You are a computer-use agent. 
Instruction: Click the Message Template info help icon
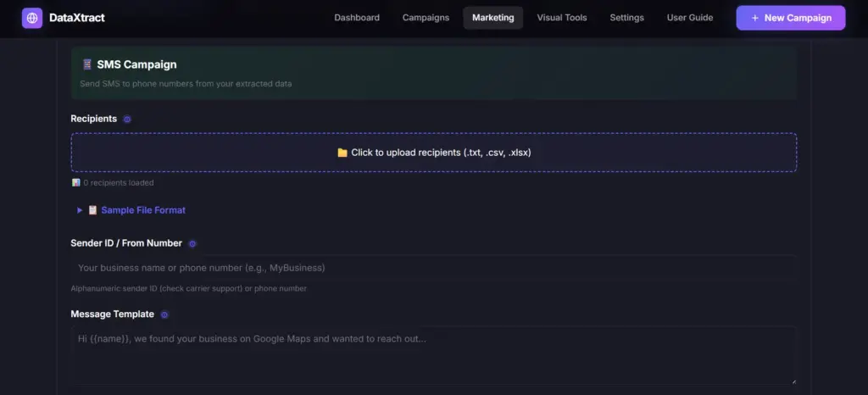click(164, 314)
